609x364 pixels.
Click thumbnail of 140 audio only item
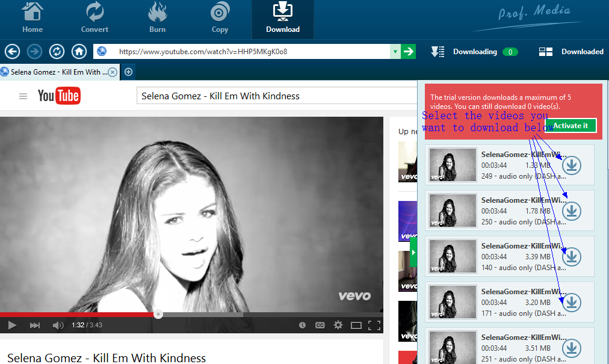[x=453, y=256]
